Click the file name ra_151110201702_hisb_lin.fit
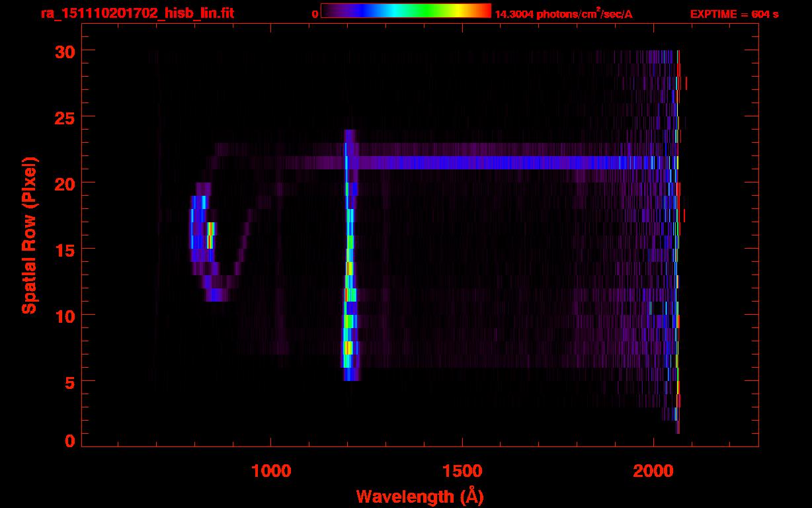Screen dimensions: 812x508 pyautogui.click(x=136, y=13)
